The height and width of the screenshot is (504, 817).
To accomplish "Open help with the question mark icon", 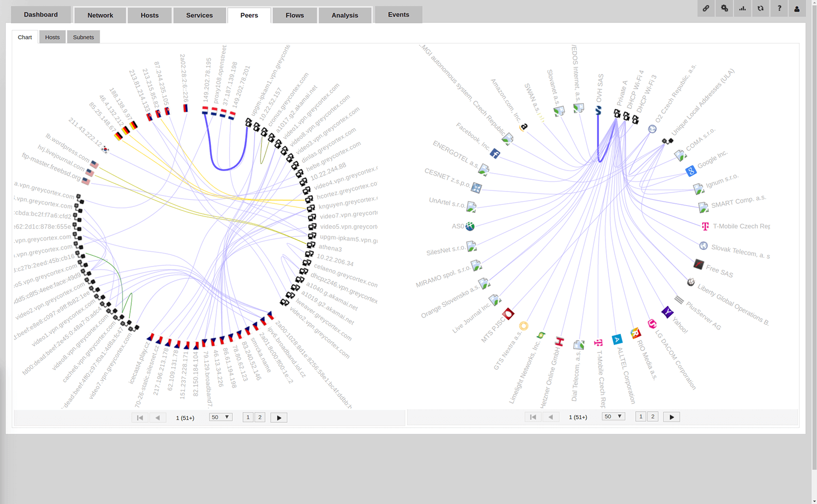I will tap(779, 8).
